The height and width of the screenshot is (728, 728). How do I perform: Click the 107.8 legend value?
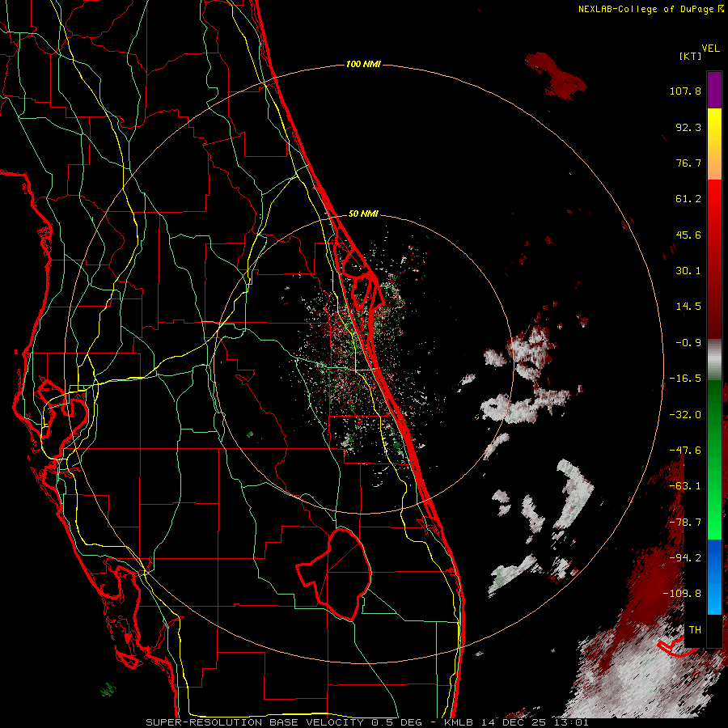pyautogui.click(x=685, y=91)
